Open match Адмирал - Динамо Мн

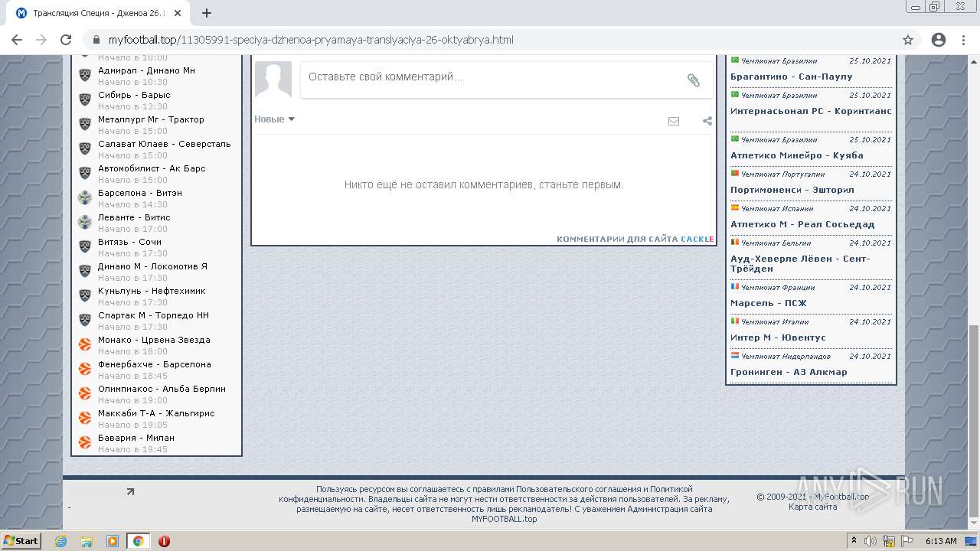coord(146,70)
